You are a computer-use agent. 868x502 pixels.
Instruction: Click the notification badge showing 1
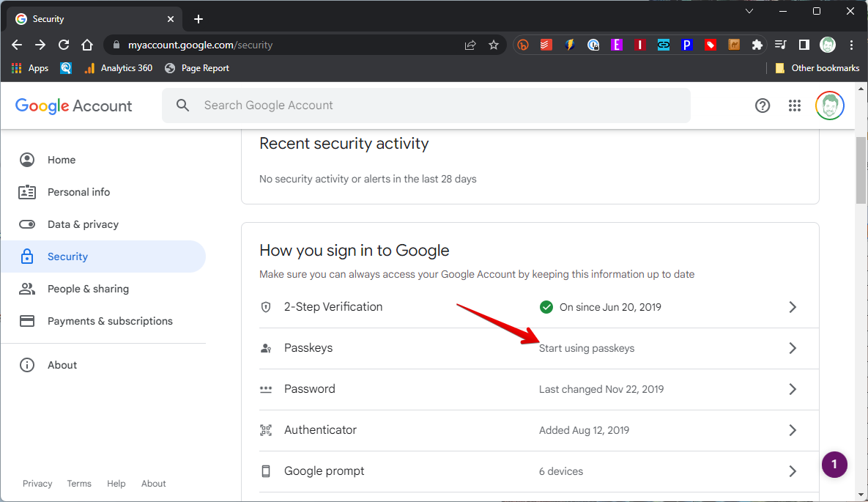tap(834, 465)
